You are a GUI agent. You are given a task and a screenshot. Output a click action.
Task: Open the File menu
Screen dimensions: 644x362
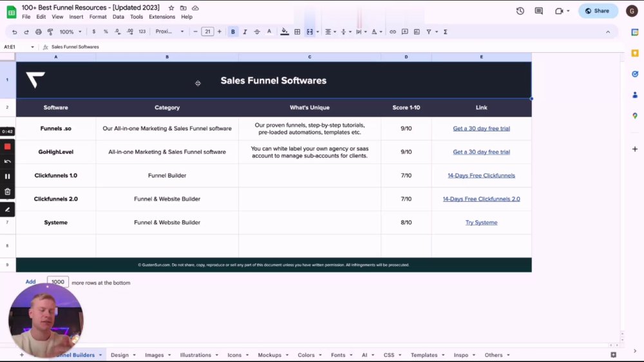26,17
